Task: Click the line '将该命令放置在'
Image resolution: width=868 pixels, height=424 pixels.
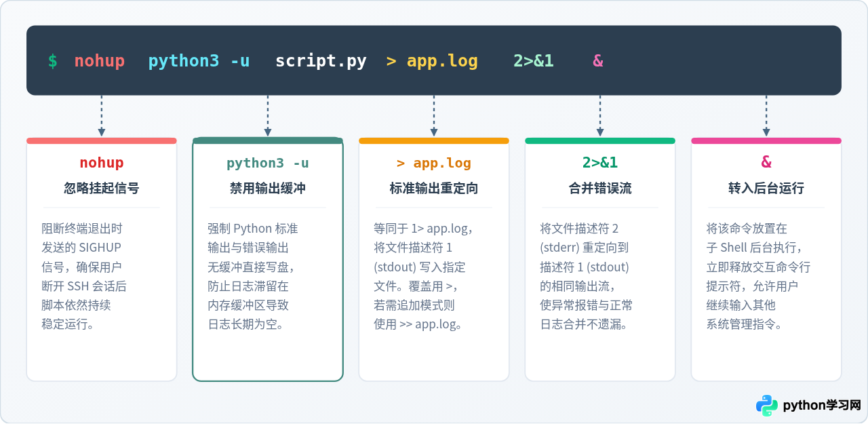Action: (x=747, y=229)
